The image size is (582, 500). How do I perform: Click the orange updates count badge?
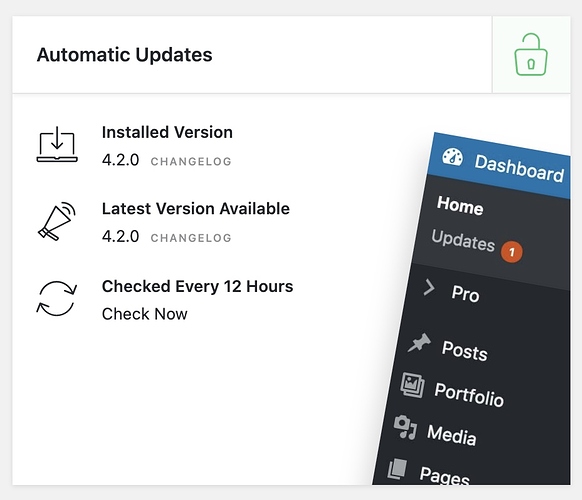tap(512, 252)
